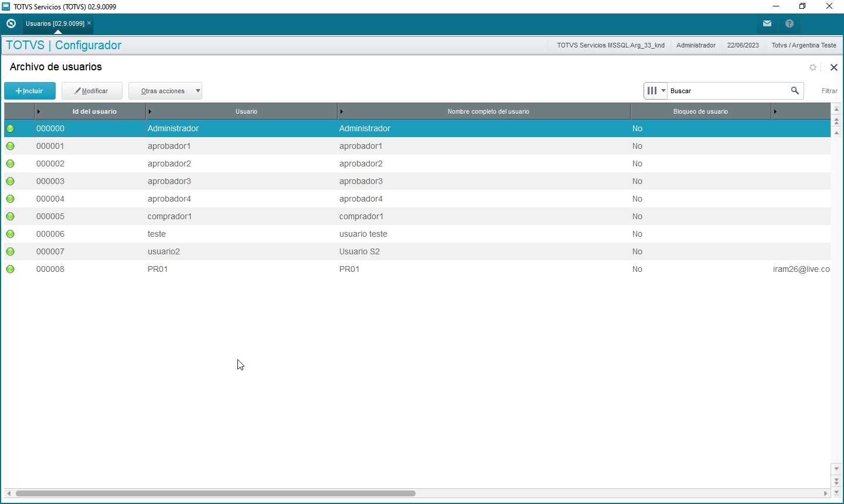Click the usuario2 cell in Usuario column
The width and height of the screenshot is (844, 504).
[242, 251]
